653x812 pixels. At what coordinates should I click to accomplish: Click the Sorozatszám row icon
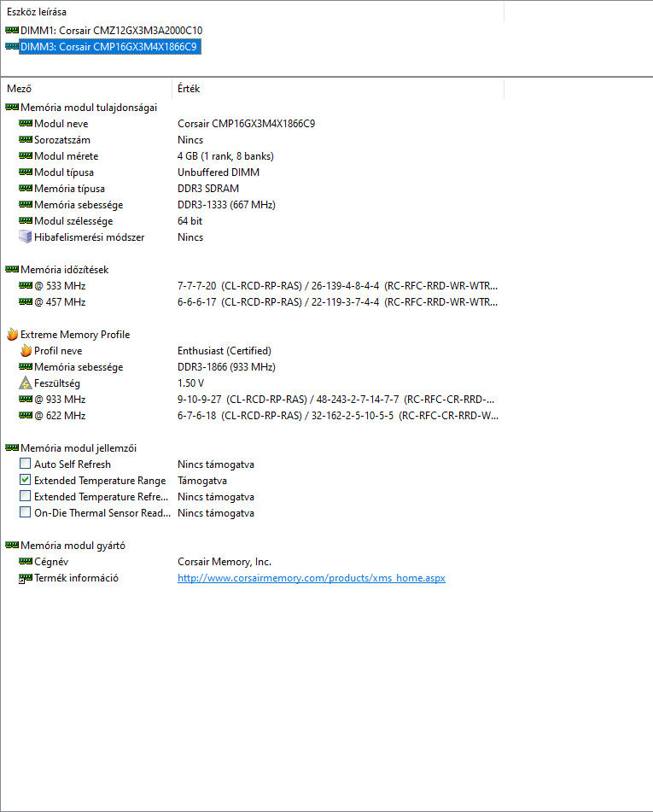coord(26,140)
